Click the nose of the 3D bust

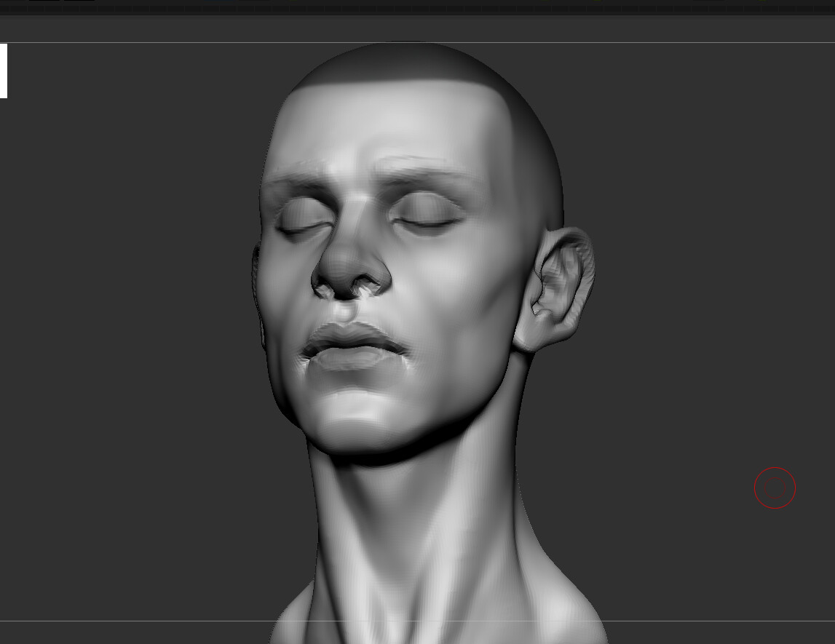click(x=349, y=269)
